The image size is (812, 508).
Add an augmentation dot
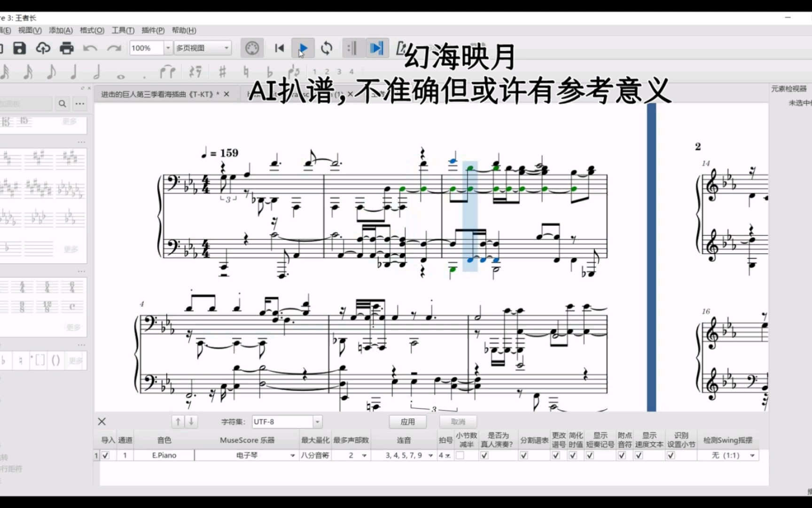click(145, 76)
